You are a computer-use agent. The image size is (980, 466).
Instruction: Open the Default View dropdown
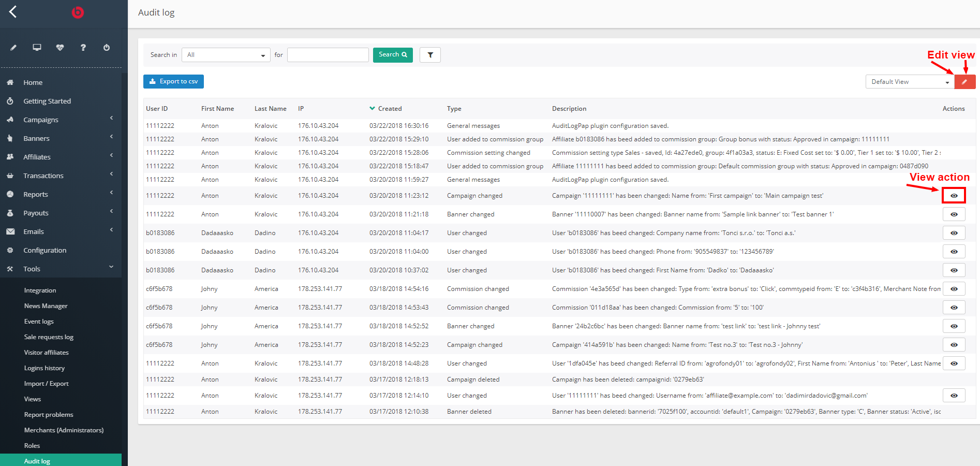coord(910,82)
